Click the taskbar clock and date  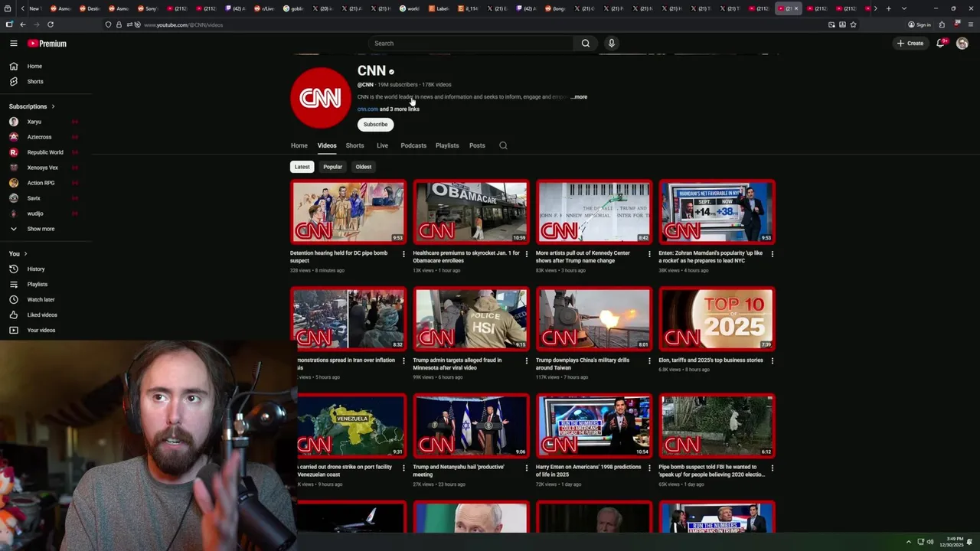[x=953, y=542]
